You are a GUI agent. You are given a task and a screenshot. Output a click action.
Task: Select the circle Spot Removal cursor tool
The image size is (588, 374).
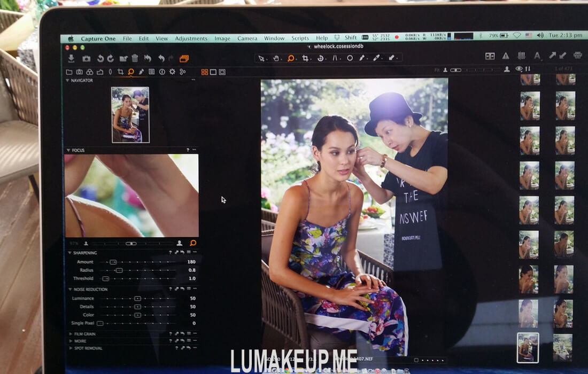(350, 58)
